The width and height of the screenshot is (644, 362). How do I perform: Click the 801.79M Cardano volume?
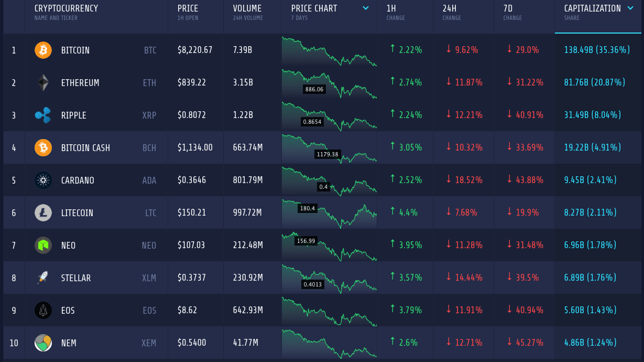pyautogui.click(x=248, y=180)
